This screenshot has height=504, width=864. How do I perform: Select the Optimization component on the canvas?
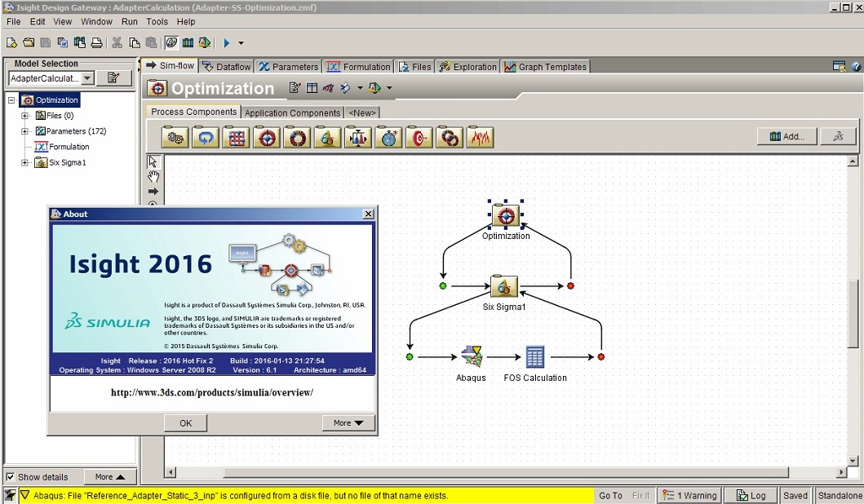505,215
